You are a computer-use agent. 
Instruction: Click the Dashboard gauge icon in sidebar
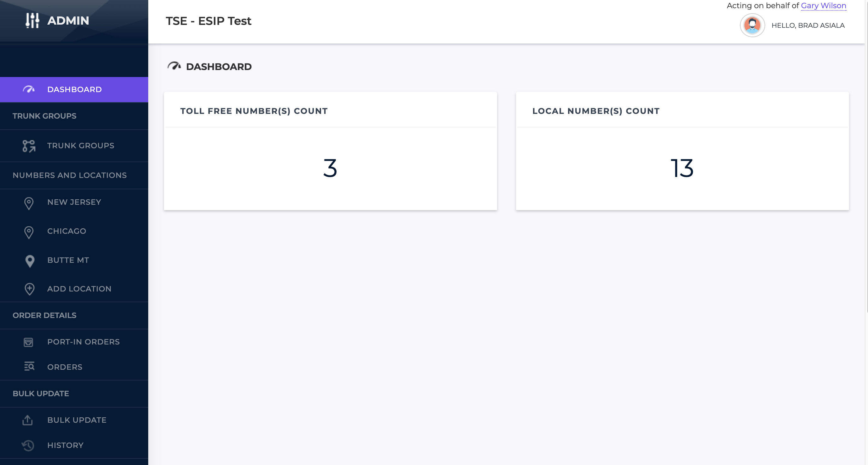(x=29, y=89)
